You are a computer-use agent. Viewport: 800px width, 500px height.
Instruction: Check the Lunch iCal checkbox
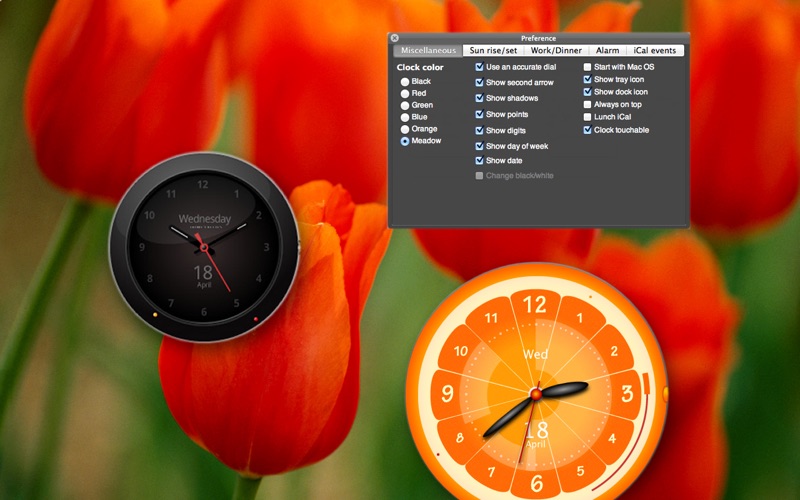click(x=588, y=117)
